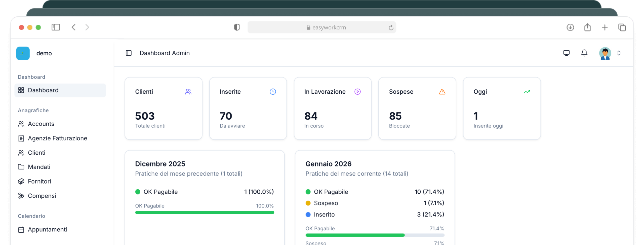
Task: Click the Safari share icon
Action: point(587,27)
